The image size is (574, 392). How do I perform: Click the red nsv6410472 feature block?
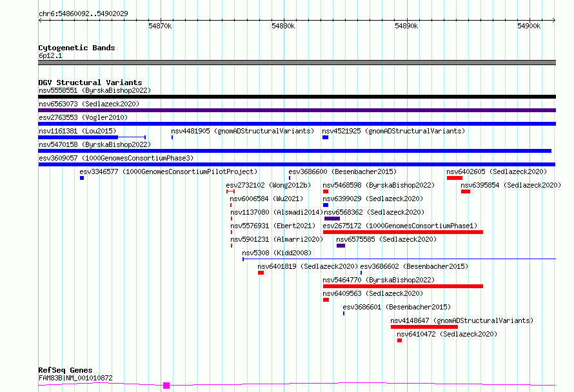pyautogui.click(x=399, y=340)
